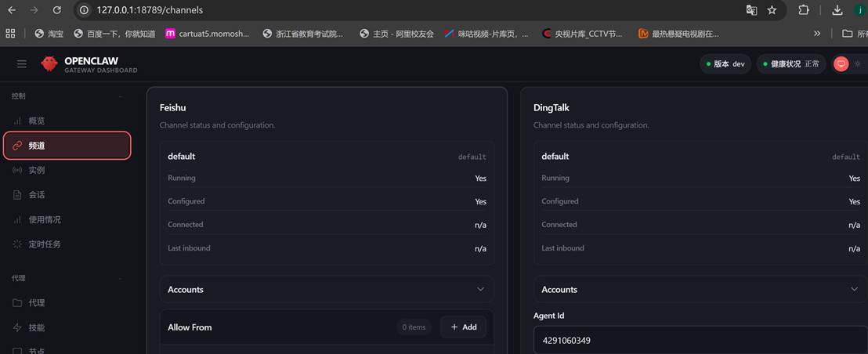This screenshot has width=868, height=354.
Task: Click the 版本 dev status pill
Action: coord(725,63)
